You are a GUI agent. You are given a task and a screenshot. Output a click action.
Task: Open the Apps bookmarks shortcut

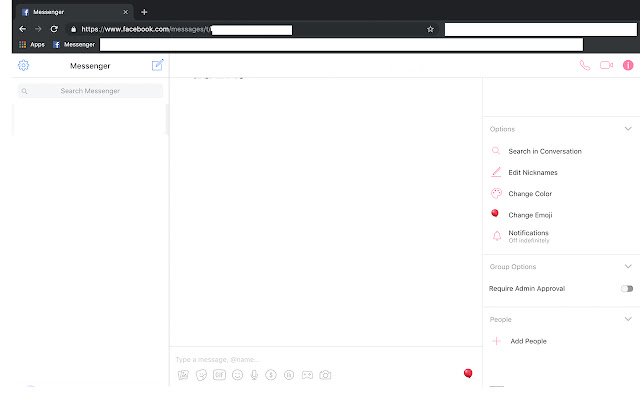click(32, 44)
